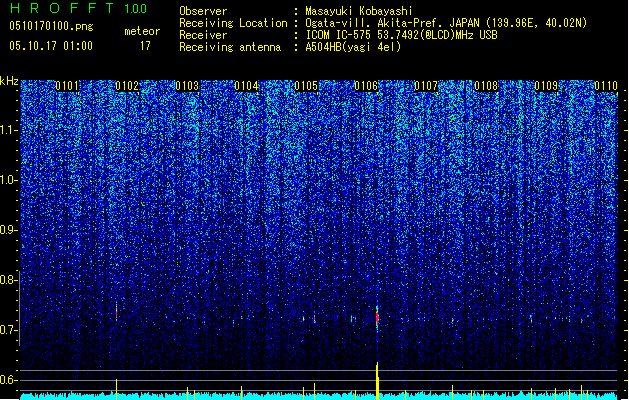Click the kHz axis unit label

coord(9,81)
